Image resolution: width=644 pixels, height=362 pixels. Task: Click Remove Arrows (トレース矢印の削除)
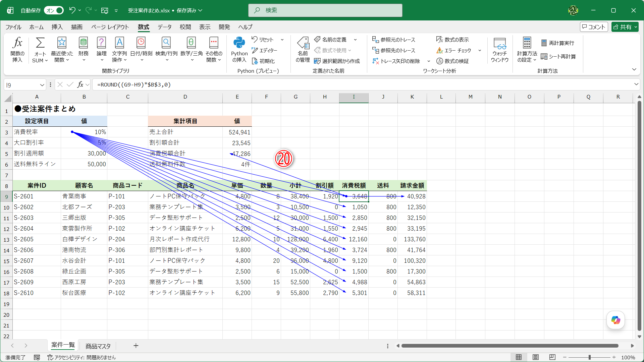pos(396,61)
